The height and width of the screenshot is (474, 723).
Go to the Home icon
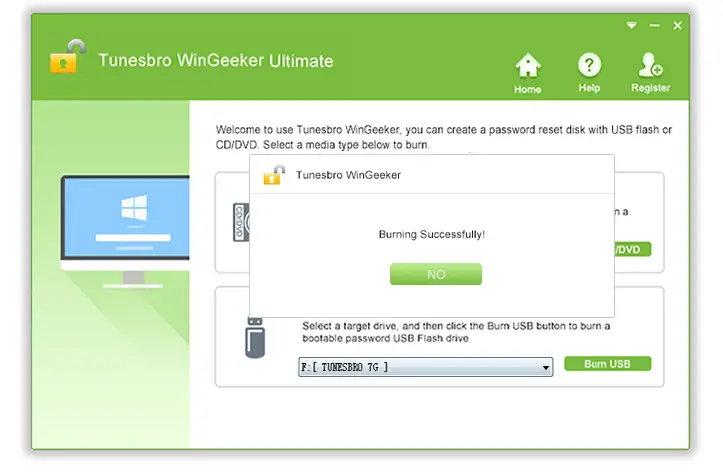click(x=527, y=65)
